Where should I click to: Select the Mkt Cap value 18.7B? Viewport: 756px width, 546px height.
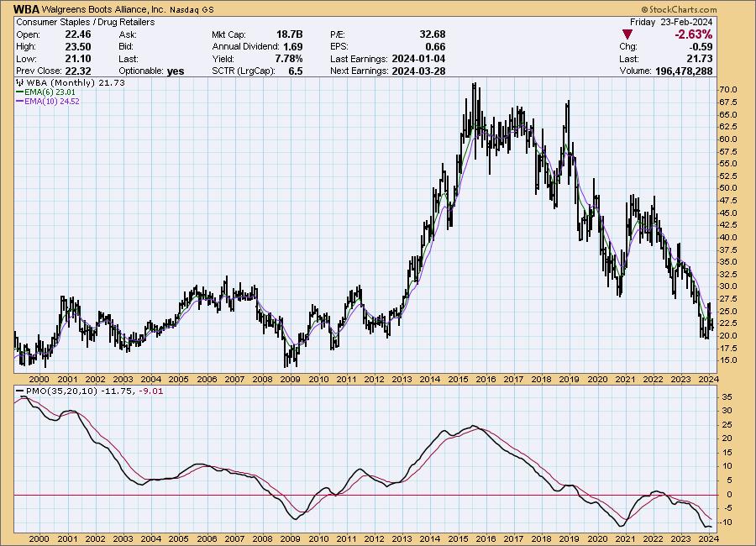(289, 34)
